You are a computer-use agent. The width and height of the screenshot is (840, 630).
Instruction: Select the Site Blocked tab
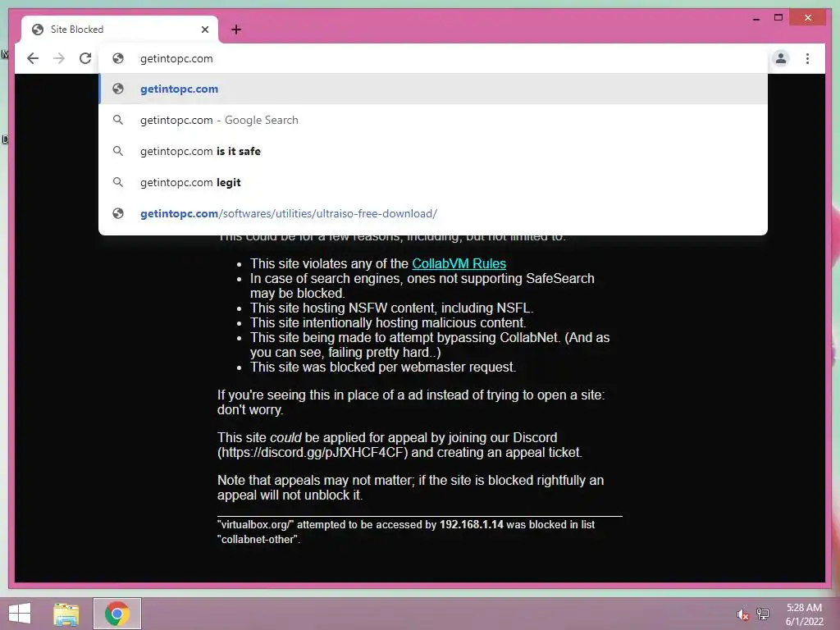click(120, 30)
